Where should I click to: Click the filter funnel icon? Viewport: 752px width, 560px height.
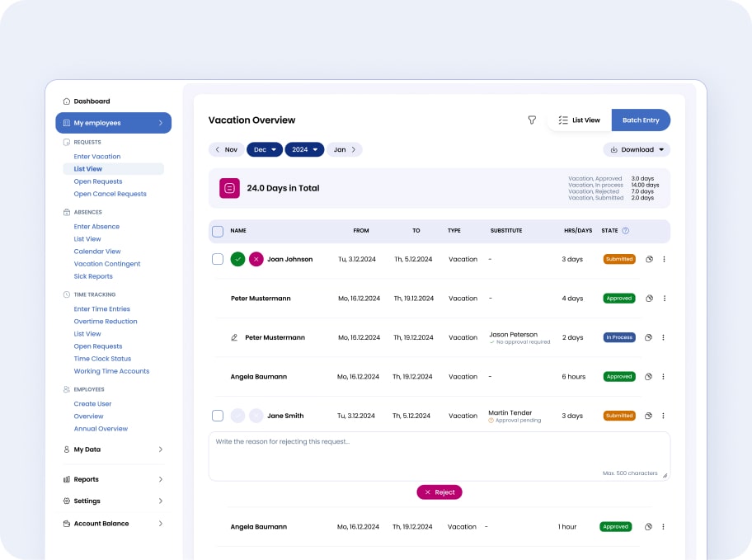pos(532,120)
